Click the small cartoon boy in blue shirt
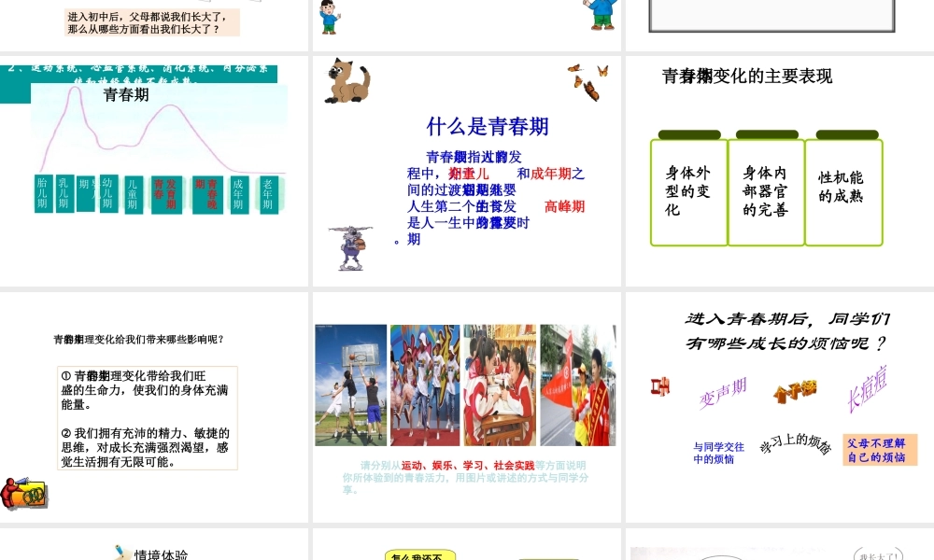The width and height of the screenshot is (934, 560). click(328, 17)
